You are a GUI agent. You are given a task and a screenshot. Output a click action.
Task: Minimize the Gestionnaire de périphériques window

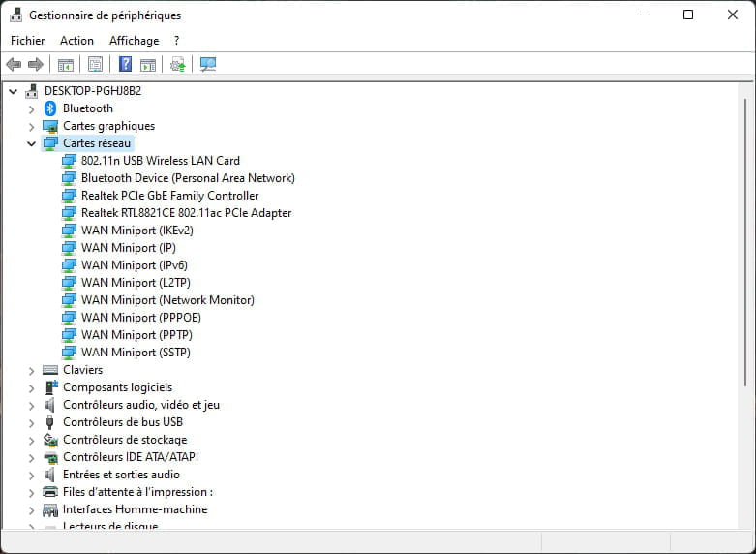pos(645,15)
